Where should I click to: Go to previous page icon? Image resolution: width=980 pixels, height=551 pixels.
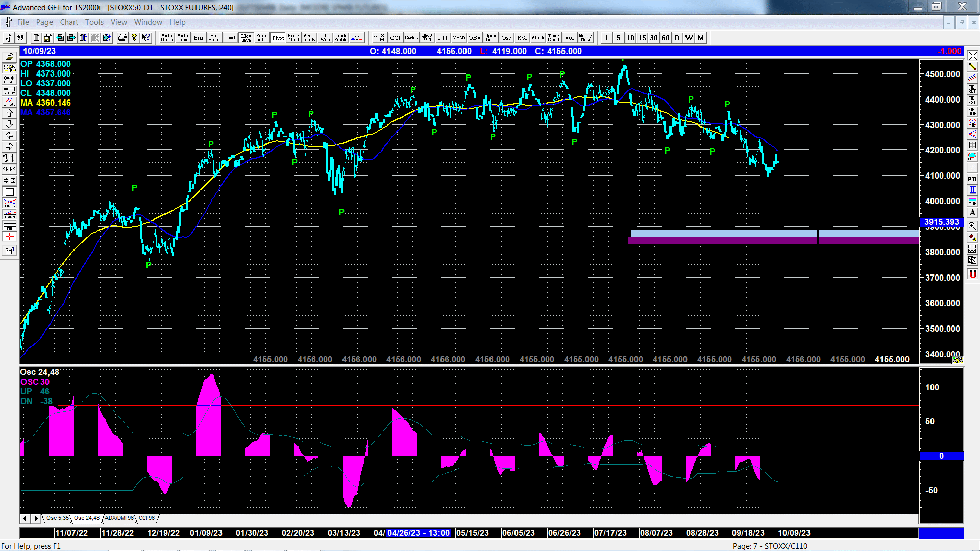click(x=60, y=38)
